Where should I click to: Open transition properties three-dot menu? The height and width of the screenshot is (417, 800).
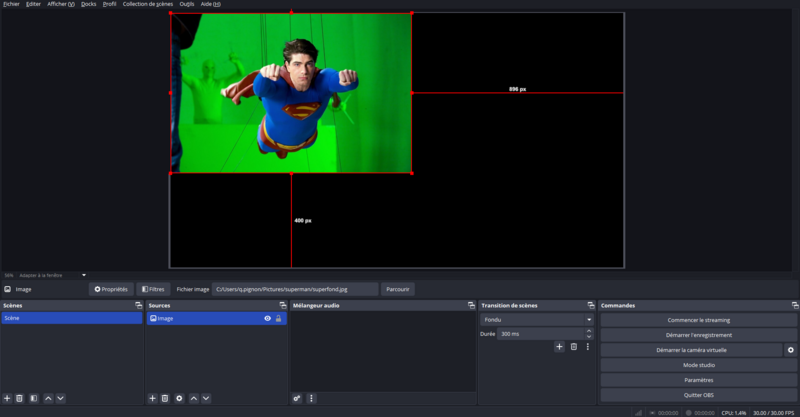coord(588,347)
